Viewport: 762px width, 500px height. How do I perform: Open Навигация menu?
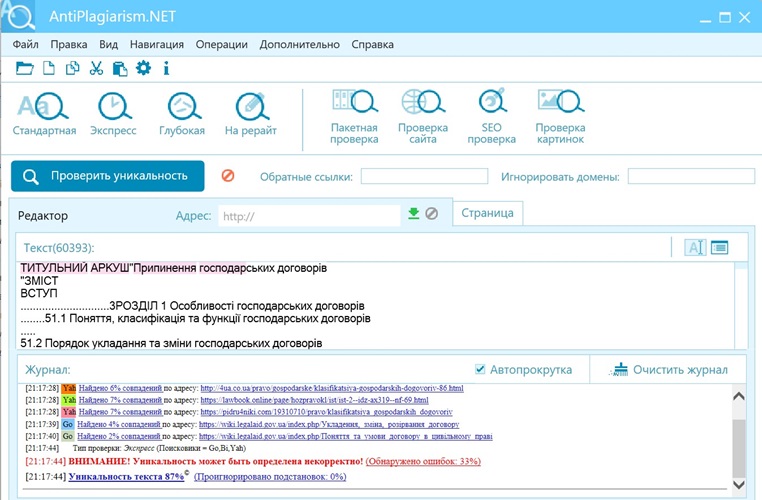coord(156,44)
